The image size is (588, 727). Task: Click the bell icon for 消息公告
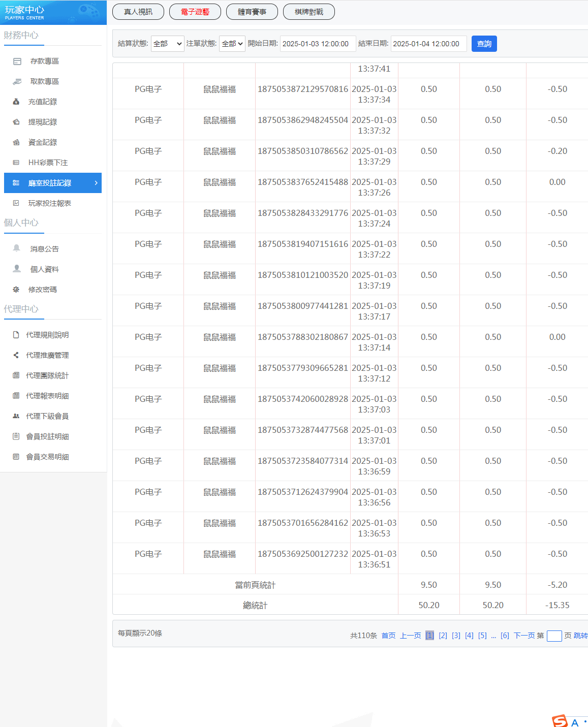click(x=17, y=248)
